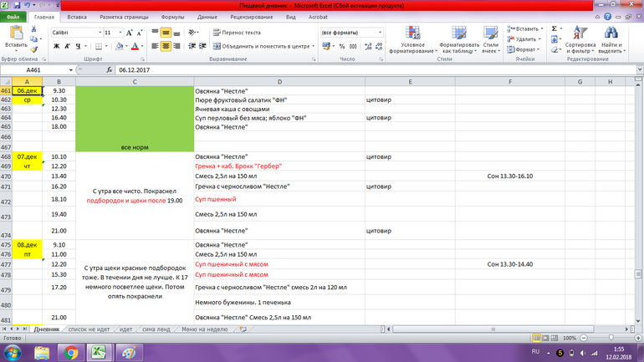Viewport: 644px width, 362px height.
Task: Expand the Calibri font name dropdown
Action: pyautogui.click(x=98, y=33)
